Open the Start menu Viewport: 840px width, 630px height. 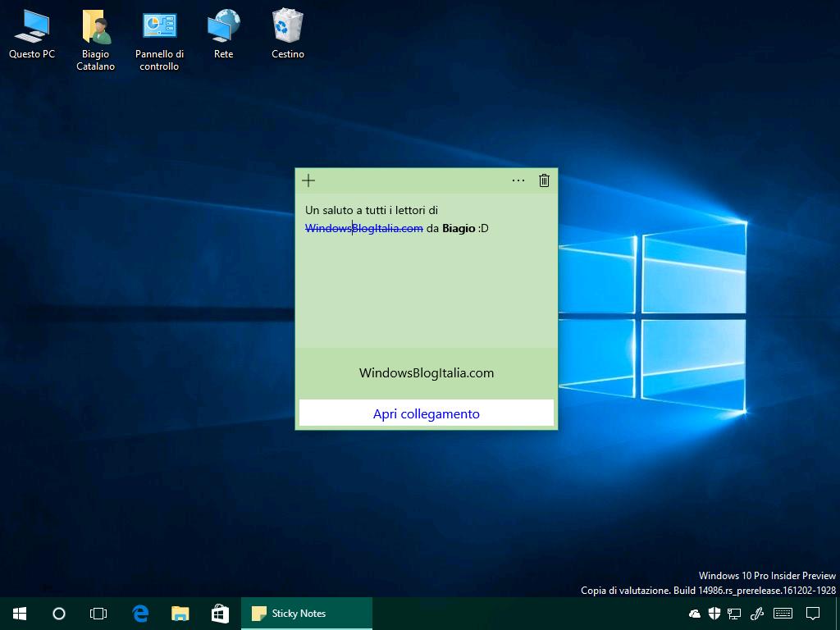[20, 613]
